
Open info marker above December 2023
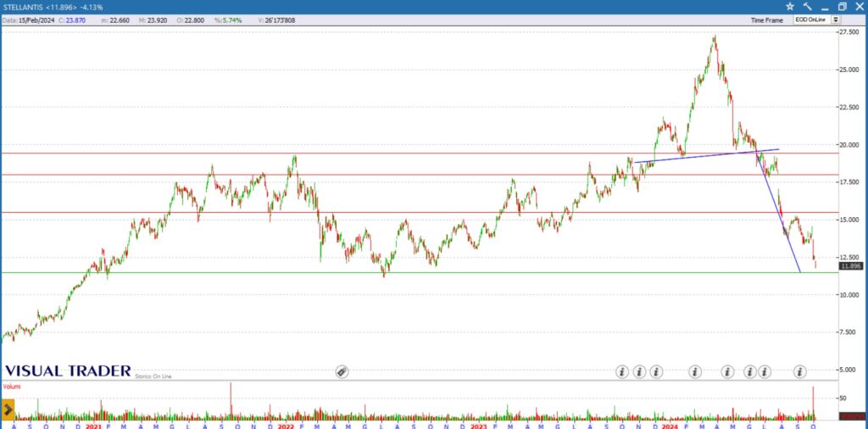657,371
